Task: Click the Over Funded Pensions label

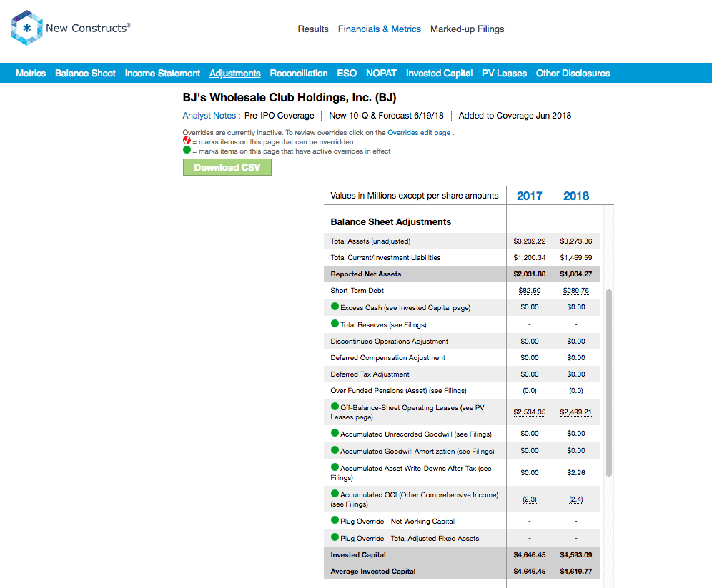Action: [398, 391]
